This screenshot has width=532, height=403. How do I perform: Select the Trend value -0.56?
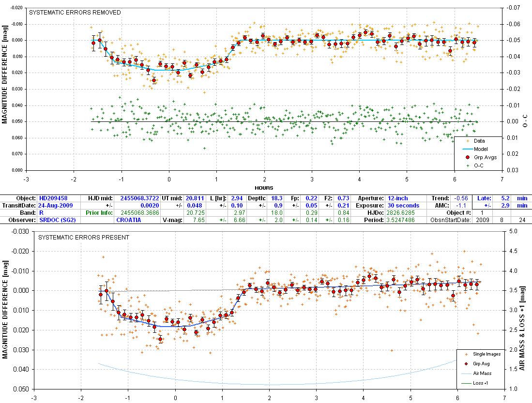pos(461,198)
